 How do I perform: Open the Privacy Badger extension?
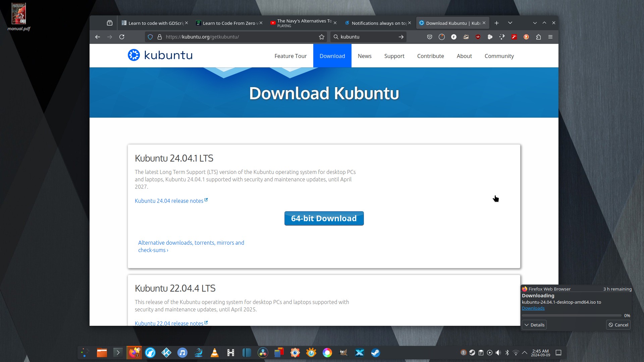[x=466, y=37]
